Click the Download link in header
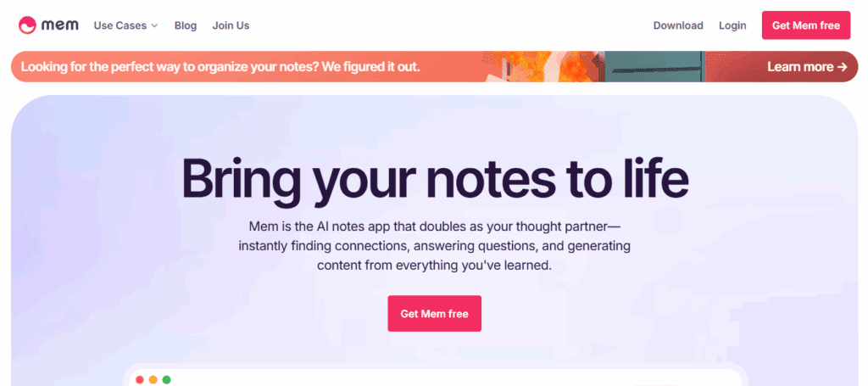The image size is (868, 386). [x=678, y=25]
